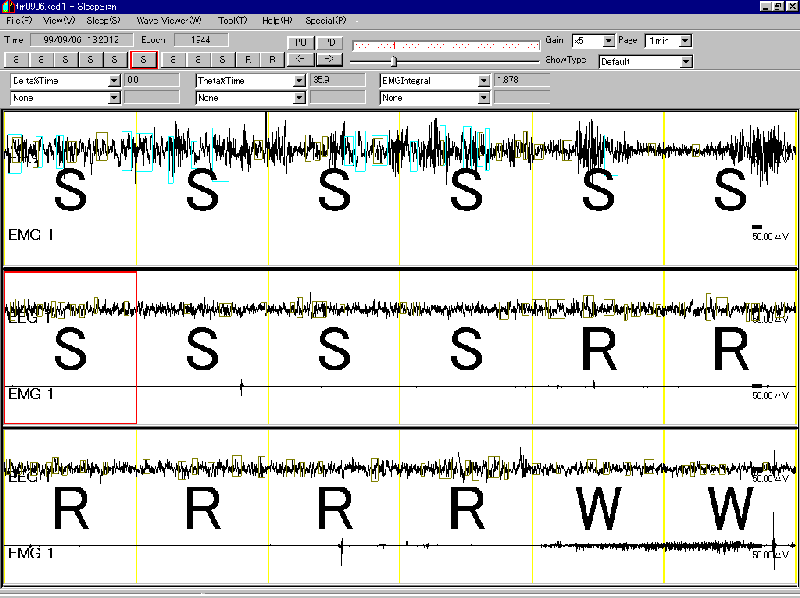Viewport: 800px width, 598px height.
Task: Click the rightmost R epoch stage button
Action: point(272,60)
